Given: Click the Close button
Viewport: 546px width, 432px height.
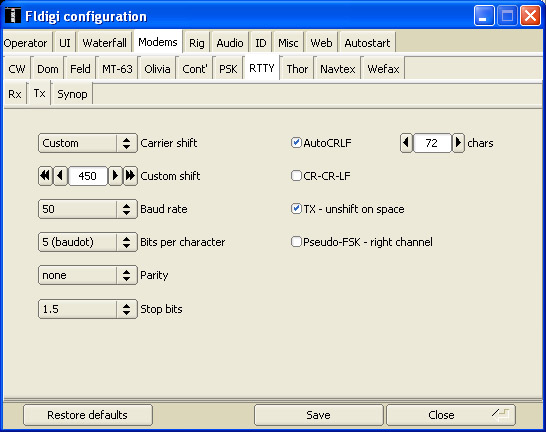Looking at the screenshot, I should (451, 415).
